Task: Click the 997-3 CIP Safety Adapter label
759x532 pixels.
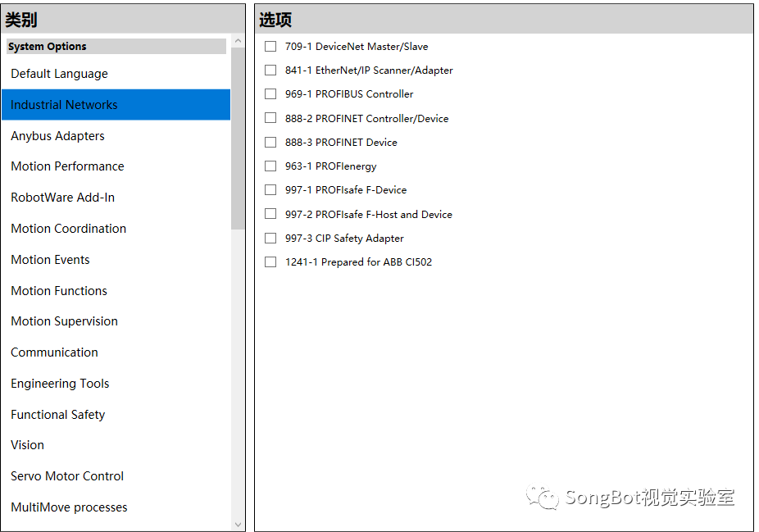Action: (344, 239)
